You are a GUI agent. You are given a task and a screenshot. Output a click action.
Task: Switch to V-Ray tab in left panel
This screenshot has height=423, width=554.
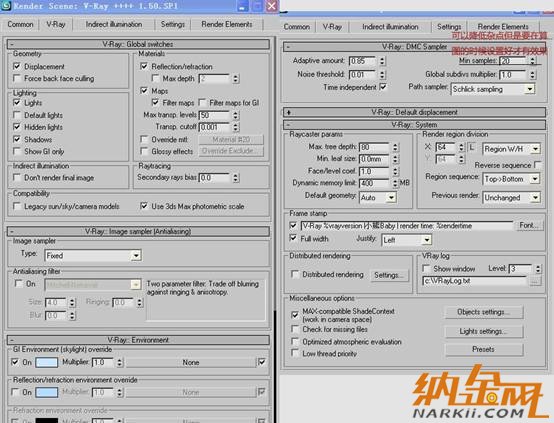[56, 24]
